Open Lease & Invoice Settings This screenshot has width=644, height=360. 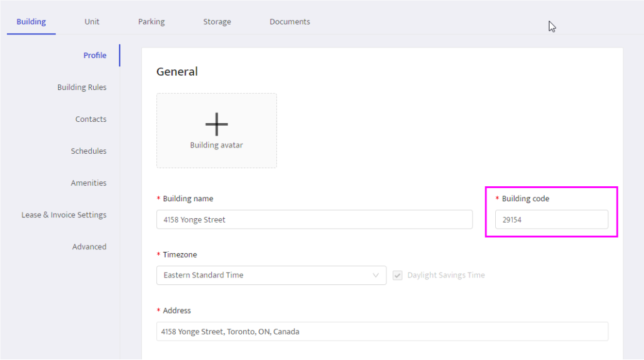(64, 215)
